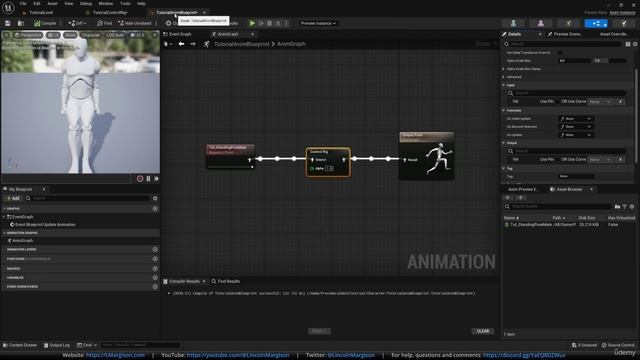Screen dimensions: 640x360
Task: Switch to the TutorialLevel tab
Action: click(x=41, y=13)
